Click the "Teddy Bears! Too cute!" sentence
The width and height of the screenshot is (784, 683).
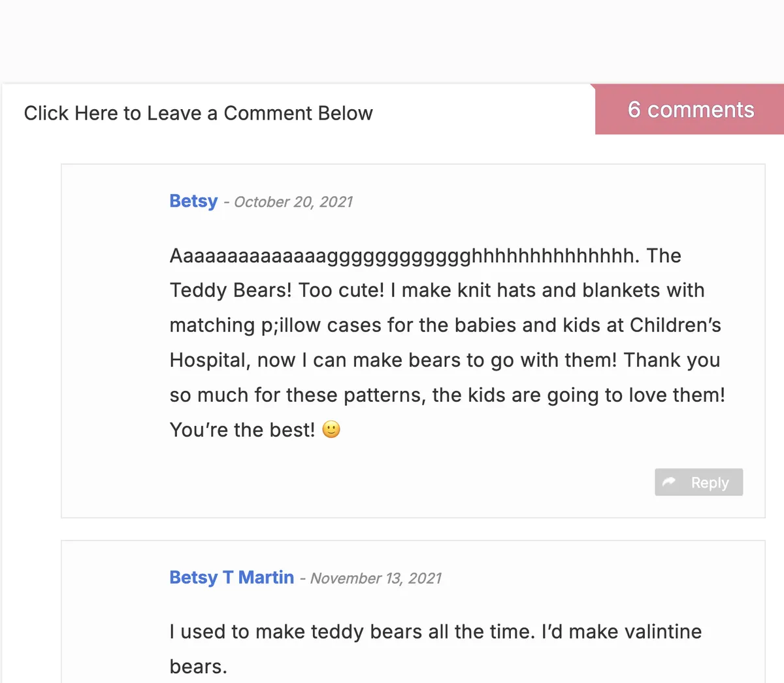277,290
